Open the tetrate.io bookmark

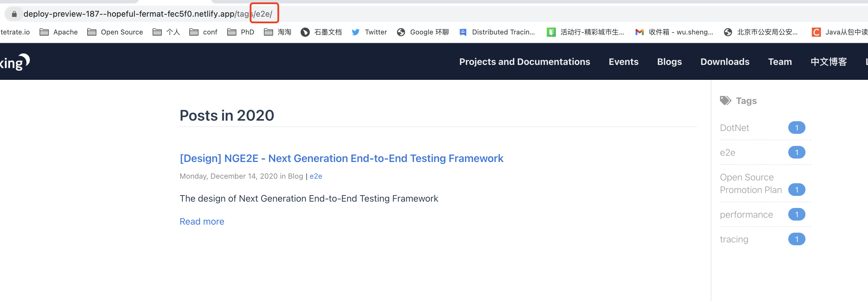(x=15, y=32)
